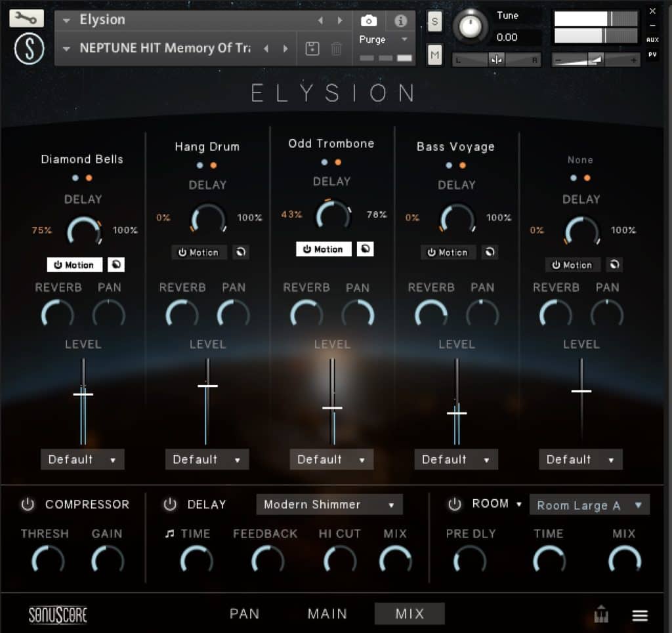Open the Modern Shimmer delay preset dropdown
Image resolution: width=672 pixels, height=633 pixels.
(329, 504)
